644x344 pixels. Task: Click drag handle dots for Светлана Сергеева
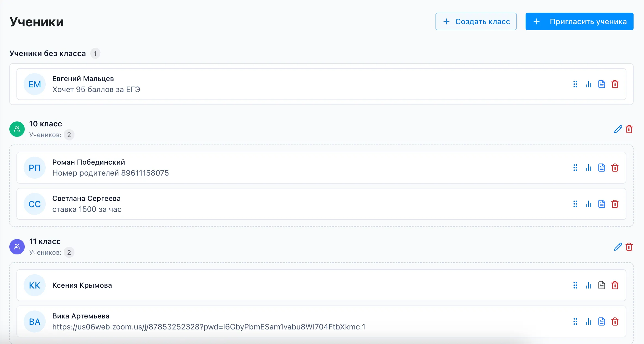(x=575, y=204)
